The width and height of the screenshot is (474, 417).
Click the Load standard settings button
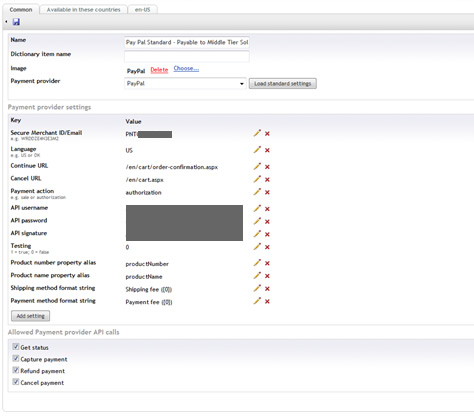283,83
